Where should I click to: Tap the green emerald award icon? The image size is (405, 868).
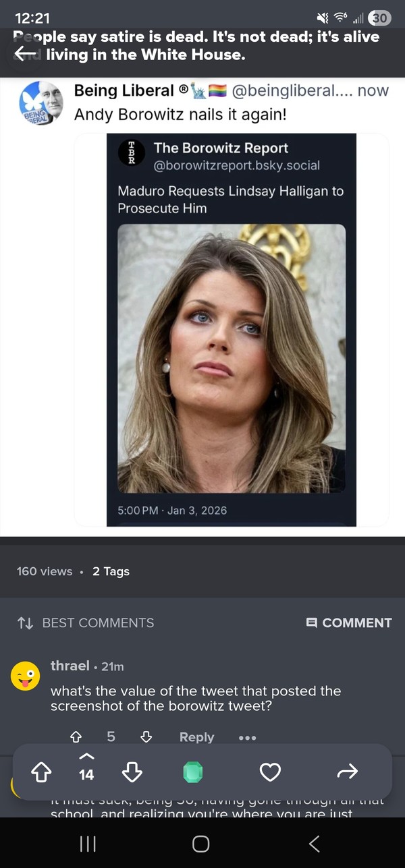pyautogui.click(x=193, y=772)
